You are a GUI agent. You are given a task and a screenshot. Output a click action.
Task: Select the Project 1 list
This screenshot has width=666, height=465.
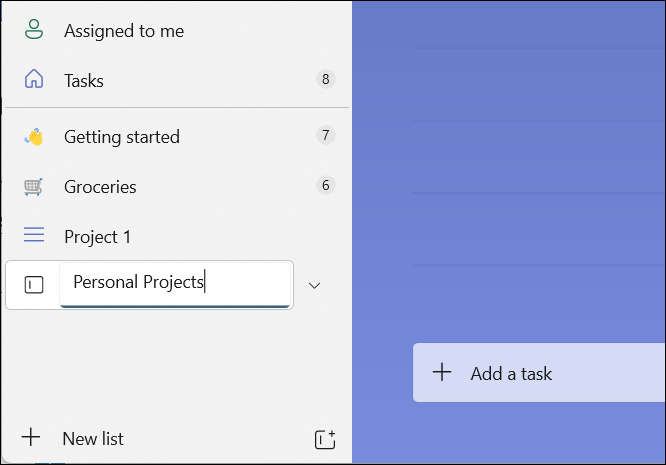[x=97, y=237]
